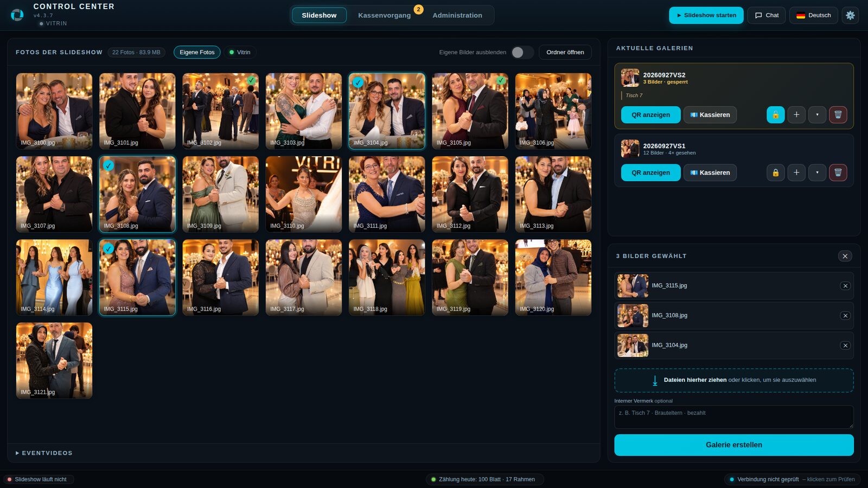The image size is (868, 488).
Task: Expand the Eventvideos section
Action: pos(44,453)
